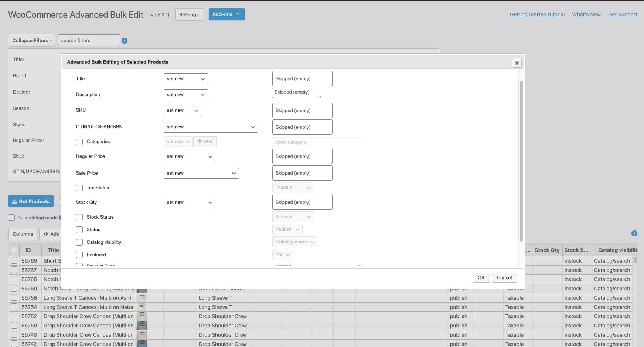This screenshot has width=644, height=347.
Task: Click the Description value textarea
Action: (x=296, y=92)
